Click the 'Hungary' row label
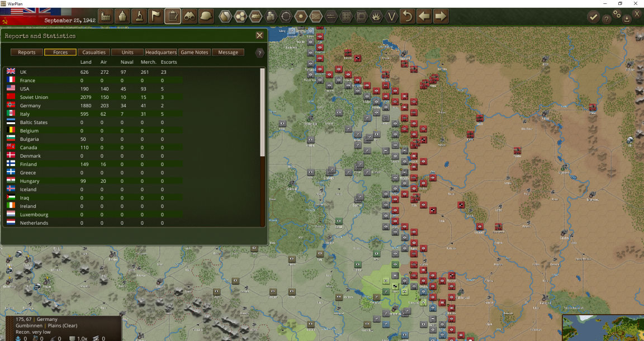The image size is (644, 341). (30, 181)
